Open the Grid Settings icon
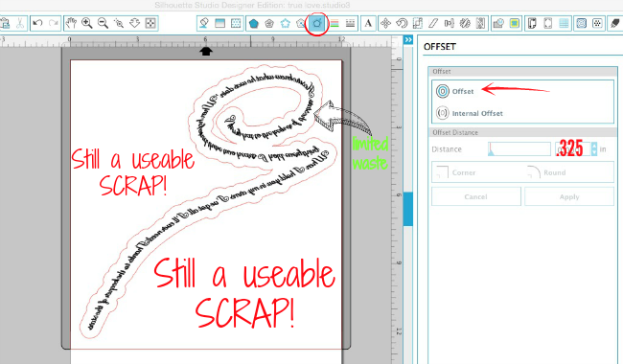 point(564,23)
